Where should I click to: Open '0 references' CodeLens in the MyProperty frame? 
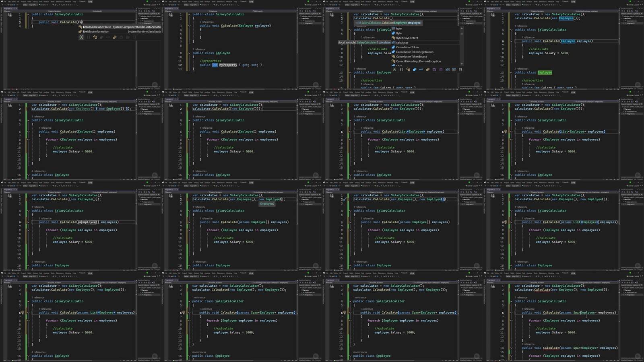point(206,22)
